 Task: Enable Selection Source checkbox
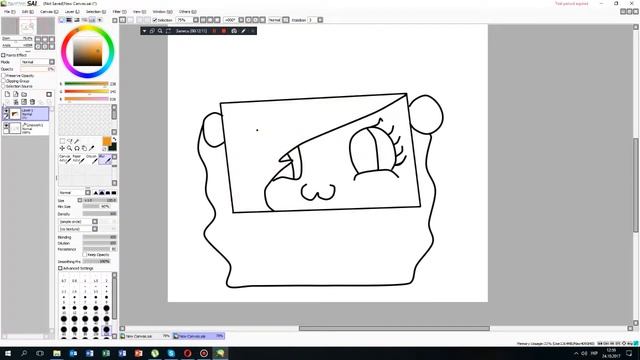point(3,86)
